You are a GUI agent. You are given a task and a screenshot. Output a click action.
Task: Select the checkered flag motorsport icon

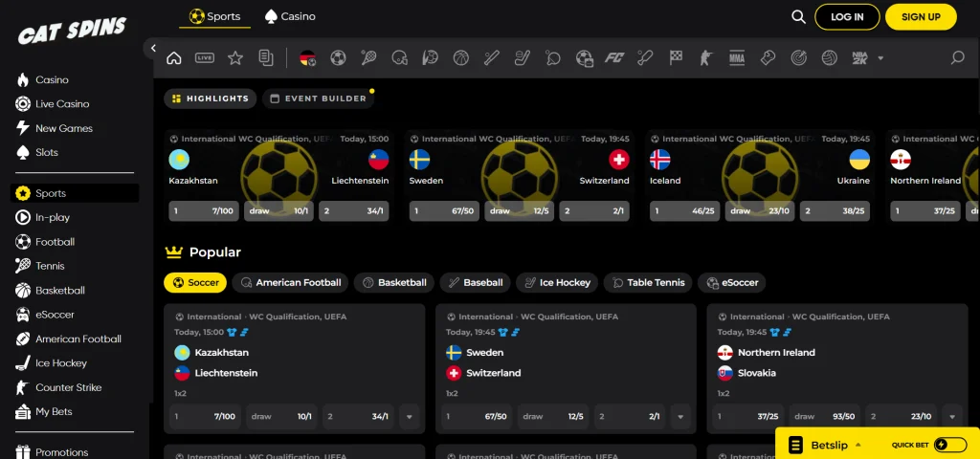[x=676, y=58]
